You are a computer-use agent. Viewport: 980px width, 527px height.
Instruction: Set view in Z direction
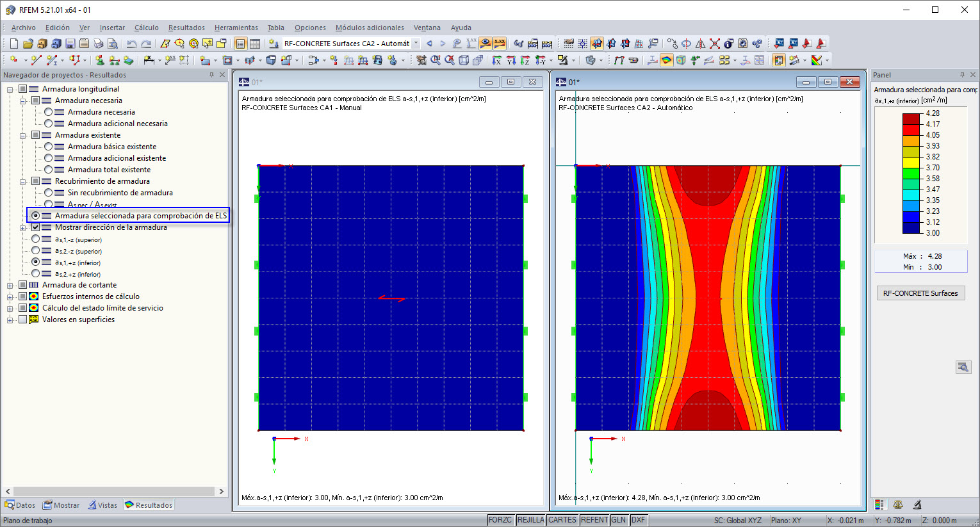pos(525,60)
